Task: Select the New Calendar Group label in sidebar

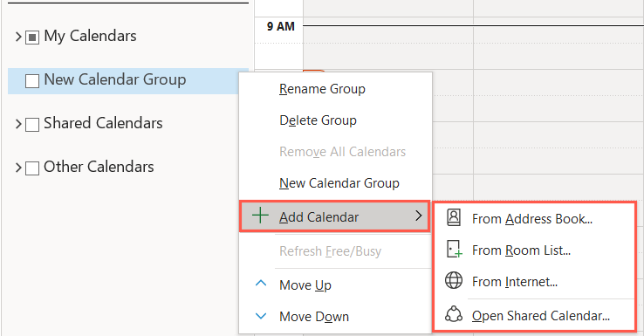Action: click(115, 79)
